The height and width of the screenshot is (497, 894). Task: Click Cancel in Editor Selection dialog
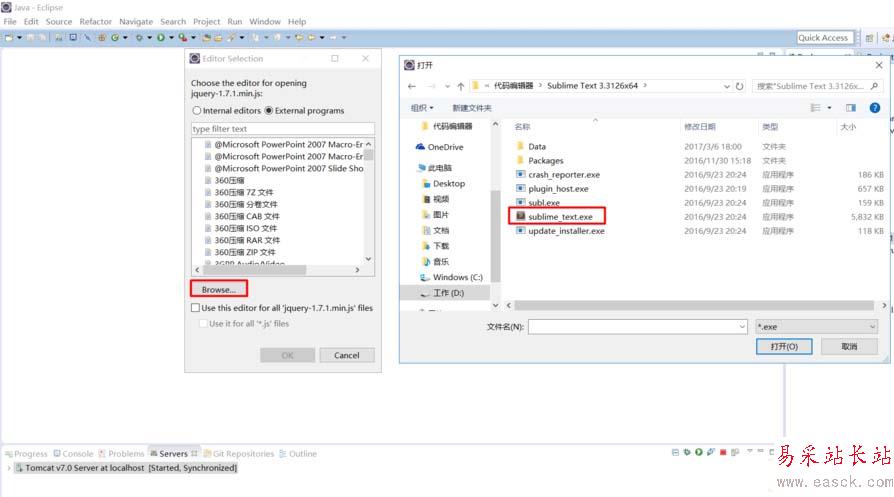click(347, 355)
